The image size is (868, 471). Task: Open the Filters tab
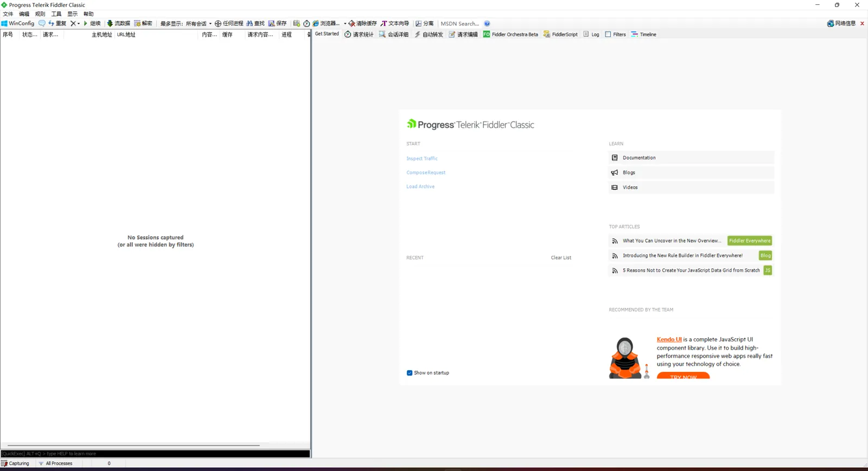pos(615,34)
